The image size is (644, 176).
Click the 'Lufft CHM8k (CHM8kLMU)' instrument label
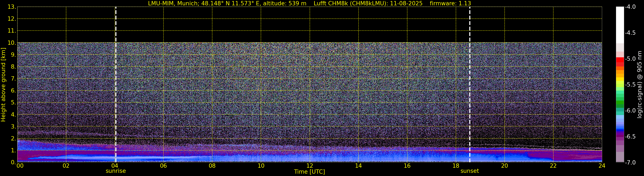[351, 3]
